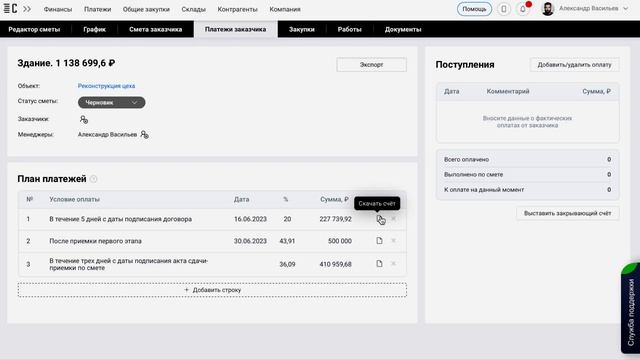
Task: Click Условие оплаты column header
Action: click(74, 199)
